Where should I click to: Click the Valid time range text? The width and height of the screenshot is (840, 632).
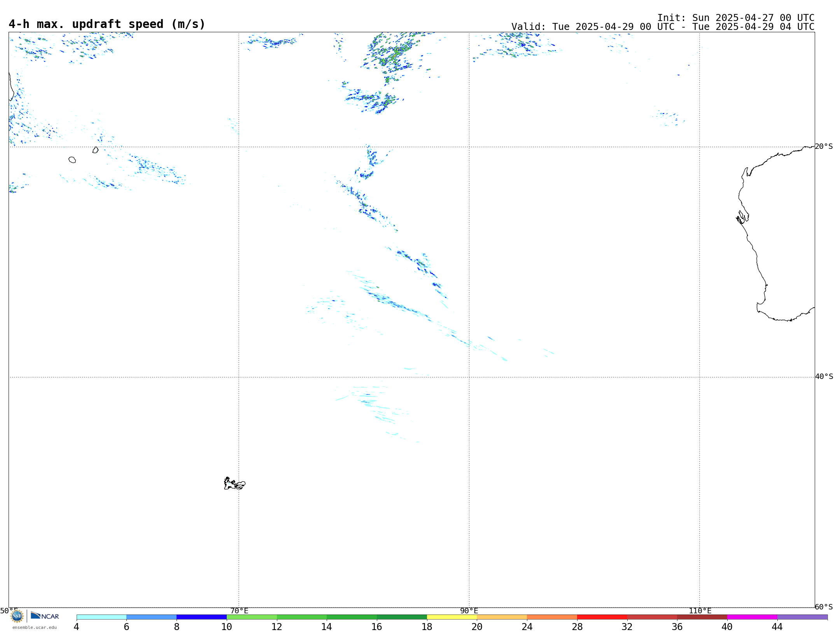click(x=663, y=27)
